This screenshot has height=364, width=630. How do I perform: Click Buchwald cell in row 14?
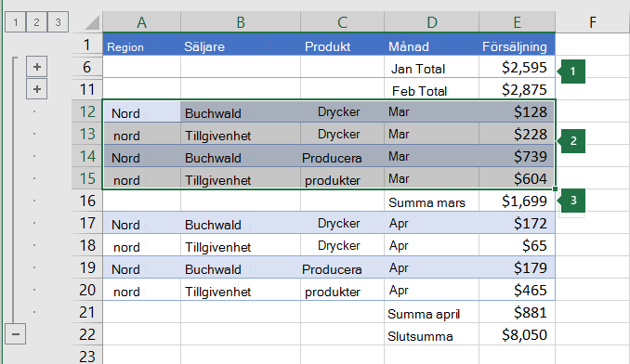pos(241,156)
